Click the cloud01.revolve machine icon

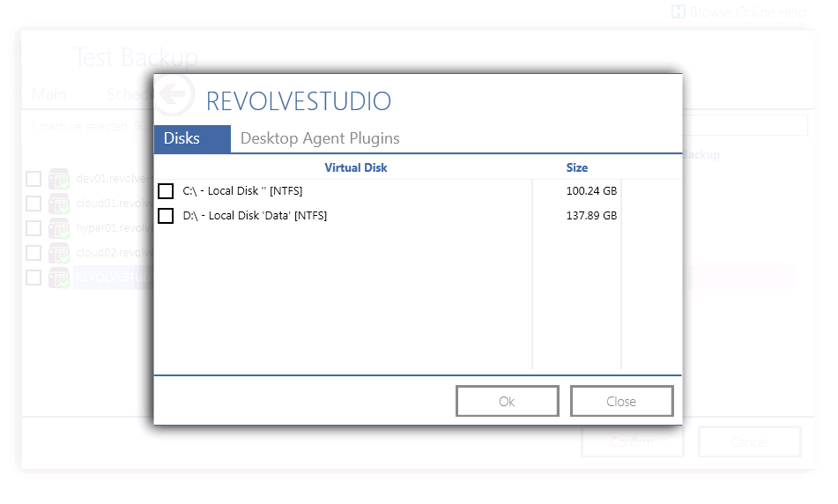[59, 204]
